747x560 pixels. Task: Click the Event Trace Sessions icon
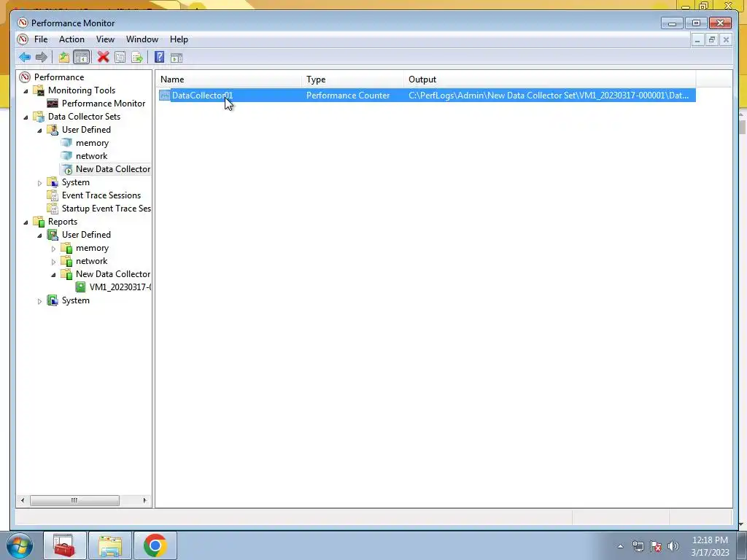(x=53, y=195)
